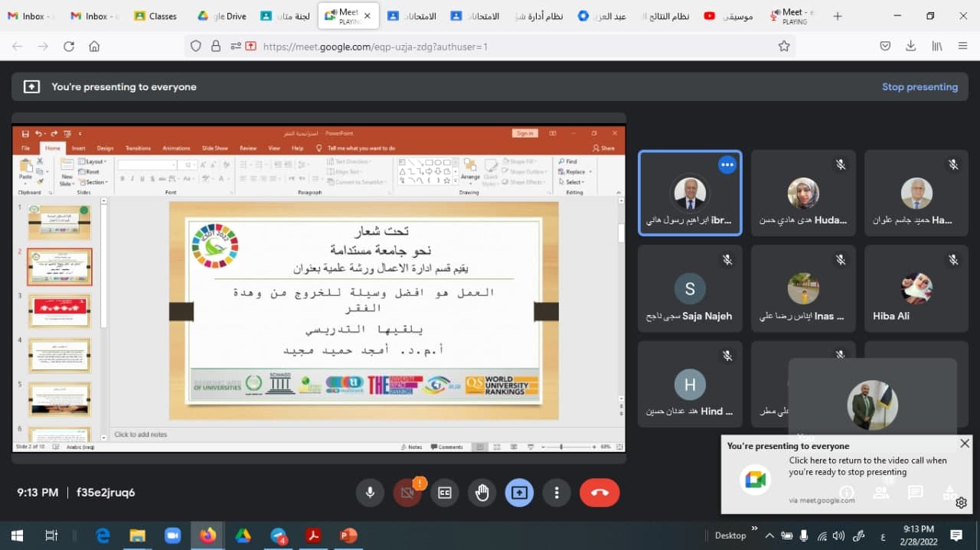Toggle captions in the Meet toolbar
Screen dimensions: 980x550
coord(445,493)
